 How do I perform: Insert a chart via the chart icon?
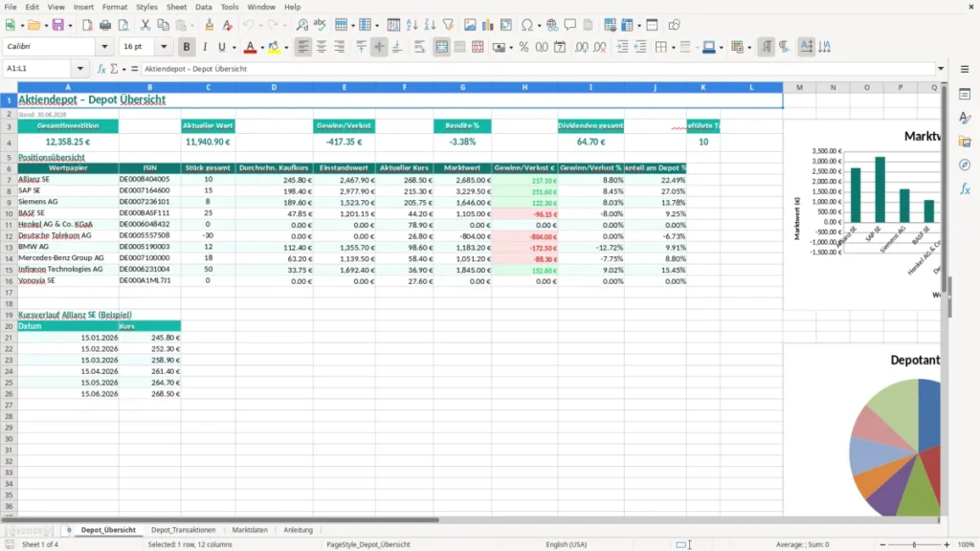[487, 25]
